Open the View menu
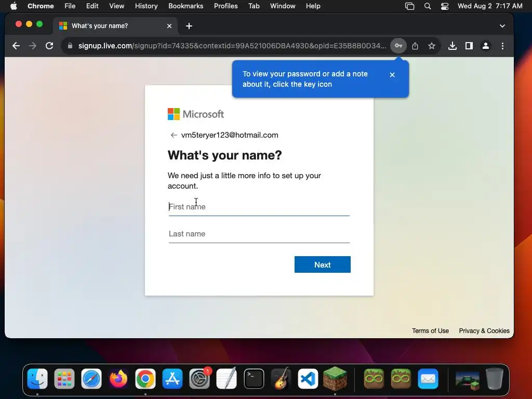Screen dimensions: 532x399 pos(116,6)
